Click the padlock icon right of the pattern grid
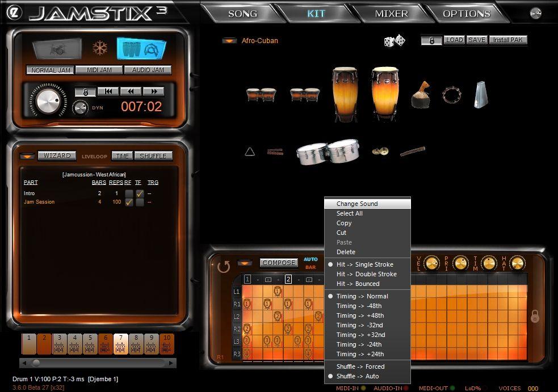 (x=535, y=317)
